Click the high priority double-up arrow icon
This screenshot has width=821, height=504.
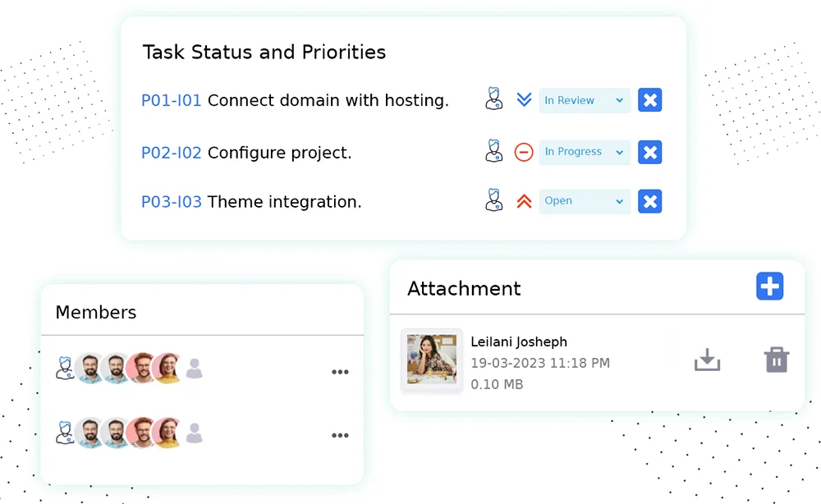(x=524, y=201)
